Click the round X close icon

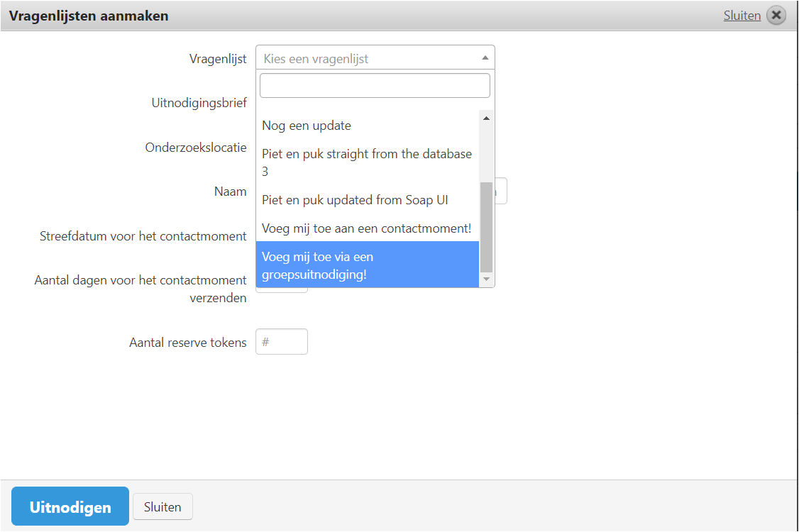pos(776,16)
